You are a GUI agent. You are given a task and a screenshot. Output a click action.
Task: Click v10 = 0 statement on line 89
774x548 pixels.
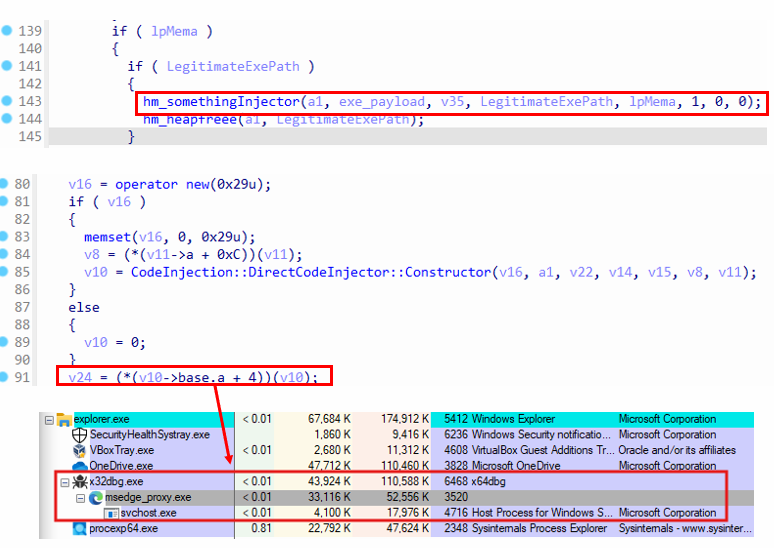point(115,342)
